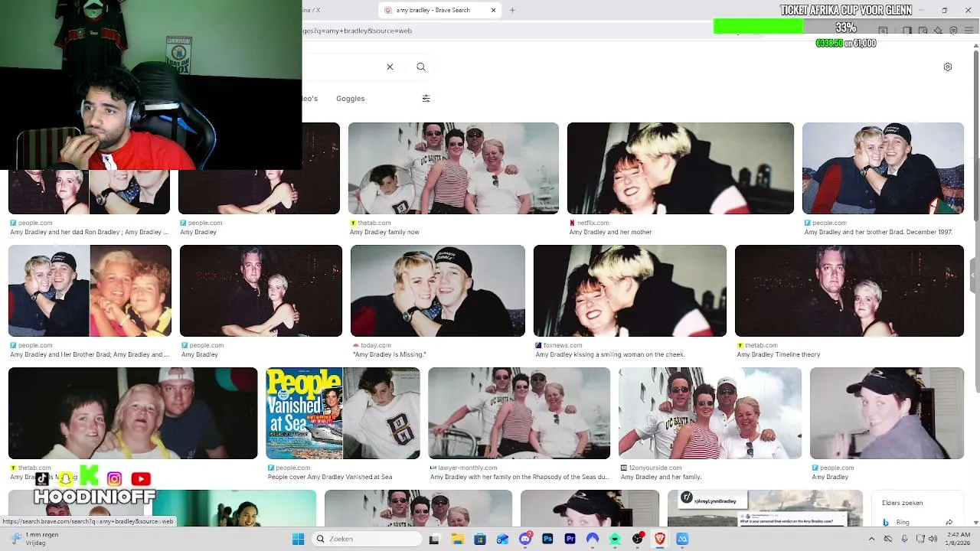Open a new browser tab with plus

coord(512,10)
